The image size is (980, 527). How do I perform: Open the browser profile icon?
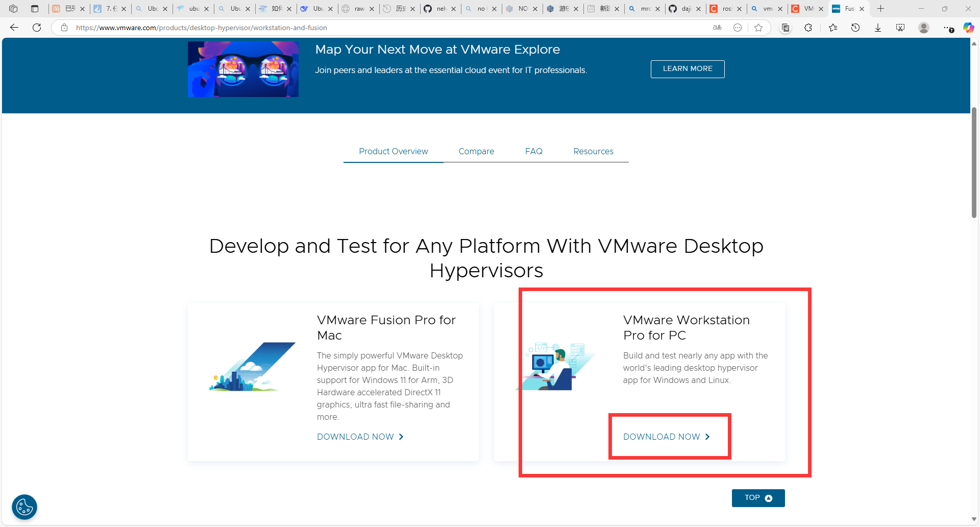pos(923,28)
